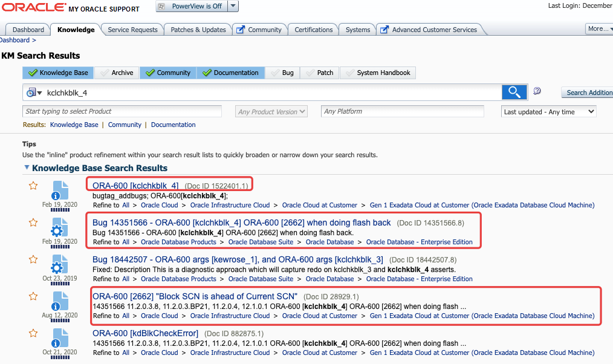The width and height of the screenshot is (613, 364).
Task: Favorite star for Bug 14351566 result
Action: point(33,223)
